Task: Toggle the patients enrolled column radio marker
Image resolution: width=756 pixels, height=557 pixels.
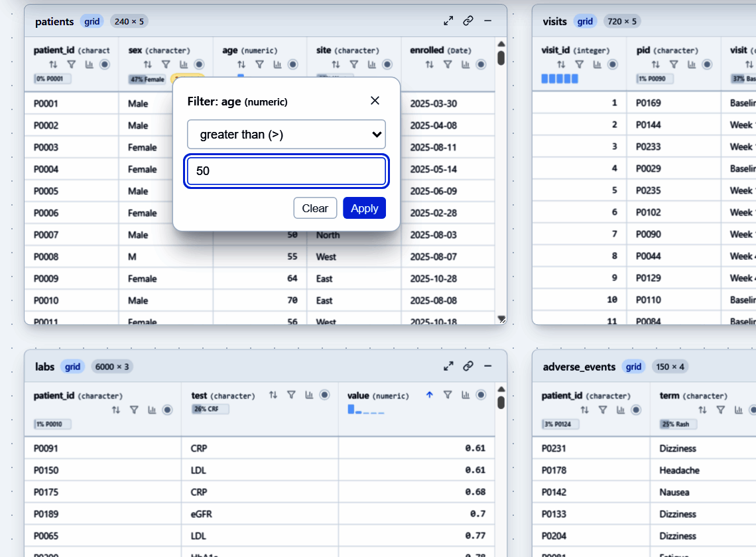Action: [481, 64]
